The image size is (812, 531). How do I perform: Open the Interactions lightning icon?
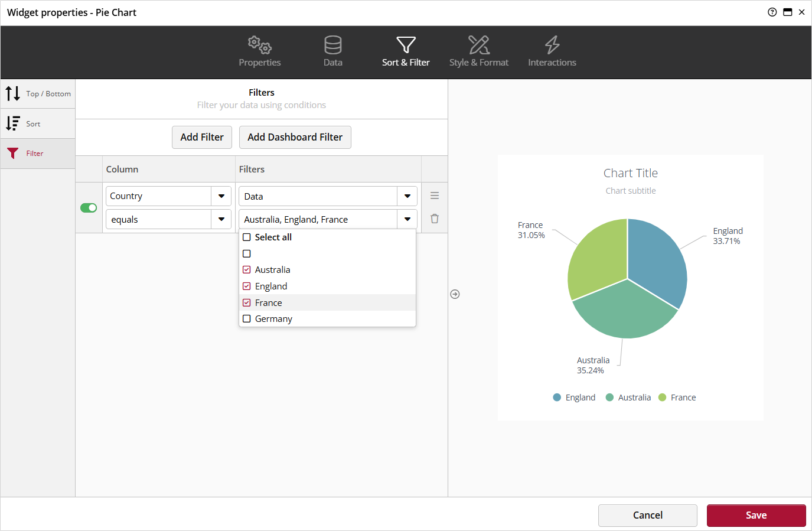point(552,45)
